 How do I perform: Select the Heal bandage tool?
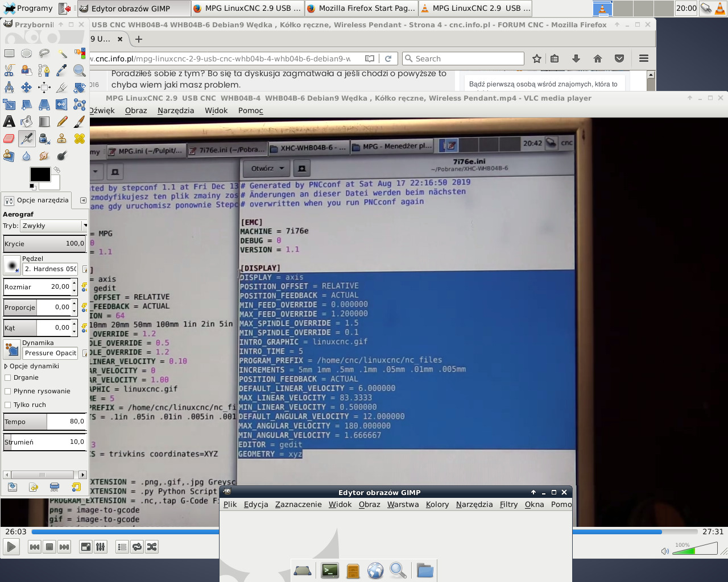(80, 139)
